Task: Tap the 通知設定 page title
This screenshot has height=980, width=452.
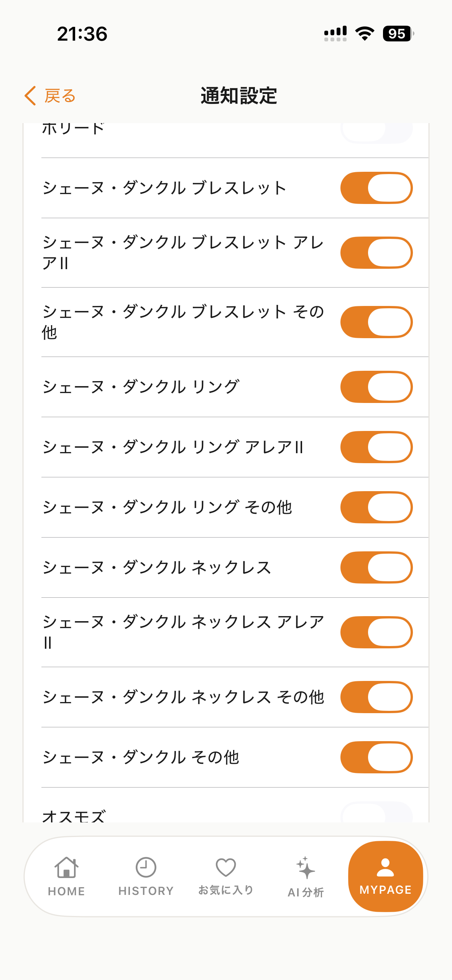Action: point(238,95)
